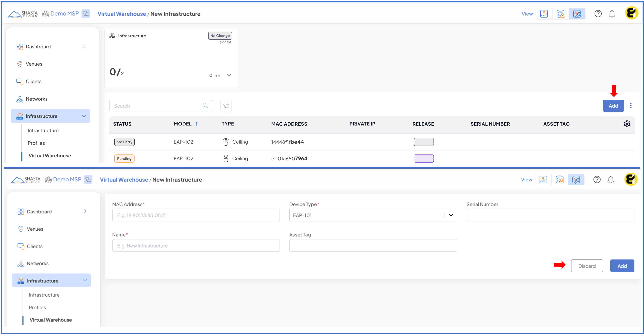Collapse the Infrastructure sidebar section in the top panel
The width and height of the screenshot is (644, 334).
pyautogui.click(x=84, y=116)
